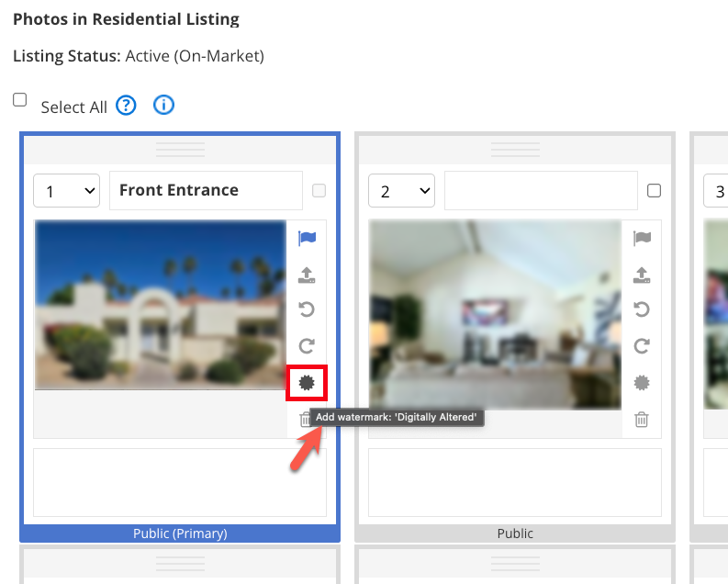Open the blue question mark help icon
Screen dimensions: 728x584
point(127,106)
